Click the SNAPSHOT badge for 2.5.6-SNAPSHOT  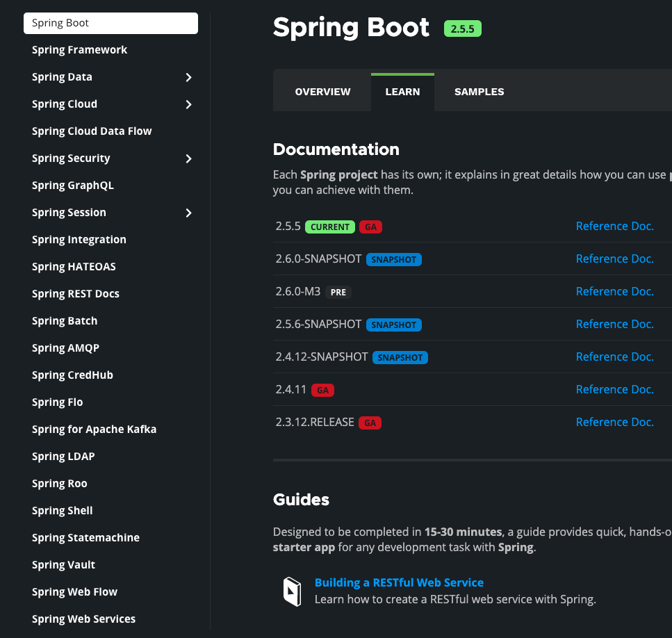click(394, 325)
